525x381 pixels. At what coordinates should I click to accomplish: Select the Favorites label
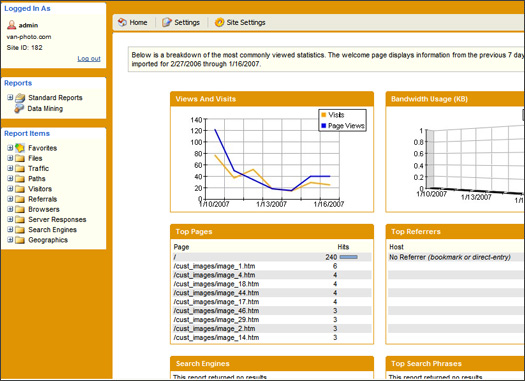coord(43,148)
